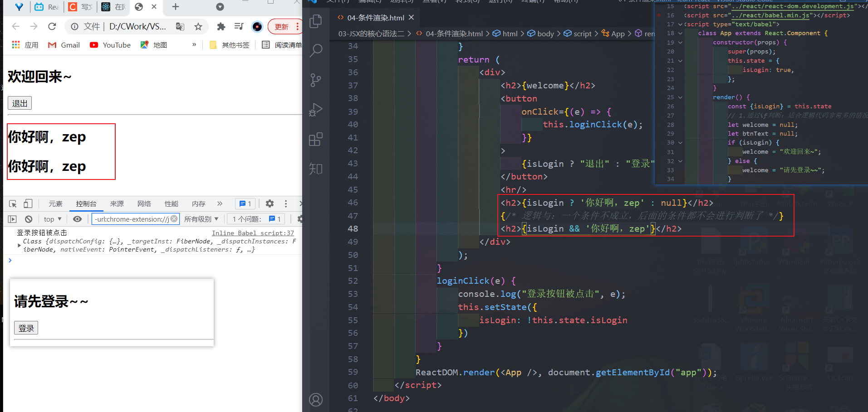Open DevTools more options menu

click(286, 204)
